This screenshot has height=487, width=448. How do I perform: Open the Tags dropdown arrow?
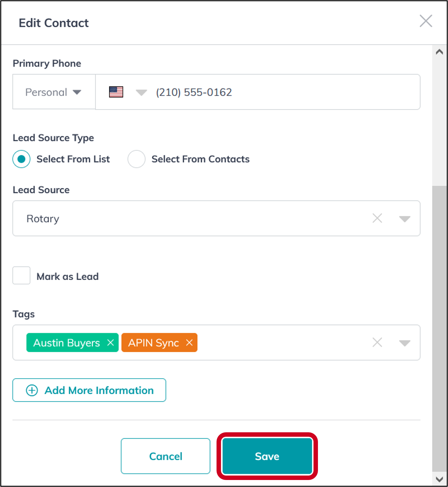click(404, 343)
